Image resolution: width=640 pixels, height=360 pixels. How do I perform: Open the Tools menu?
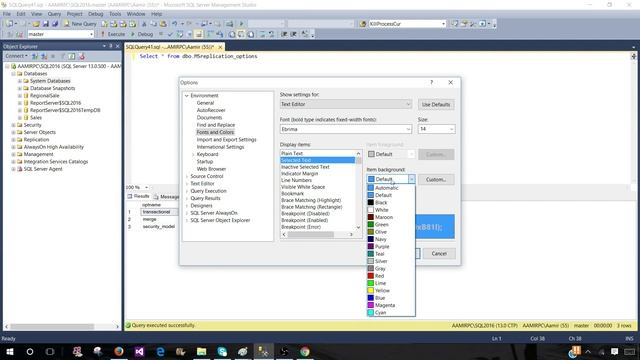point(115,14)
